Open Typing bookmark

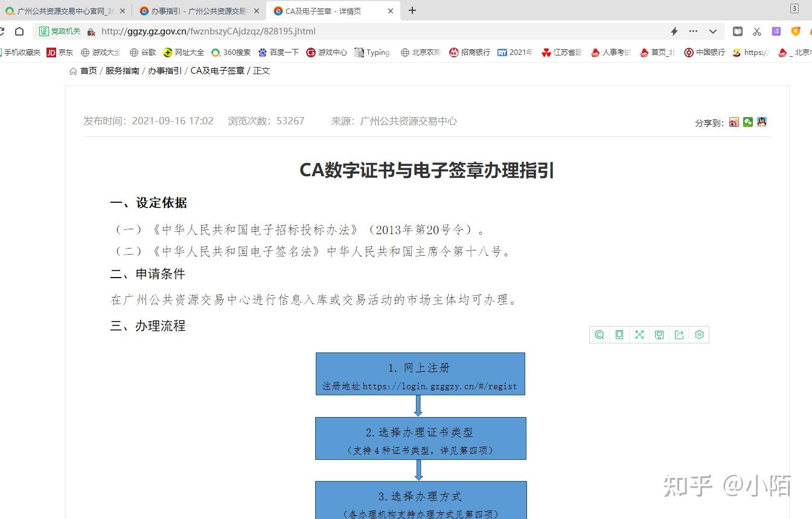372,53
